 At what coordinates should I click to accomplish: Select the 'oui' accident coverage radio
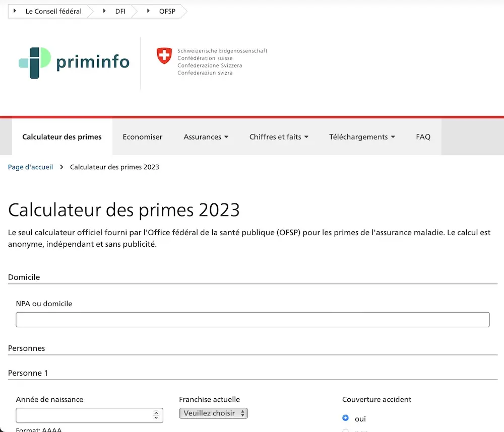point(346,418)
